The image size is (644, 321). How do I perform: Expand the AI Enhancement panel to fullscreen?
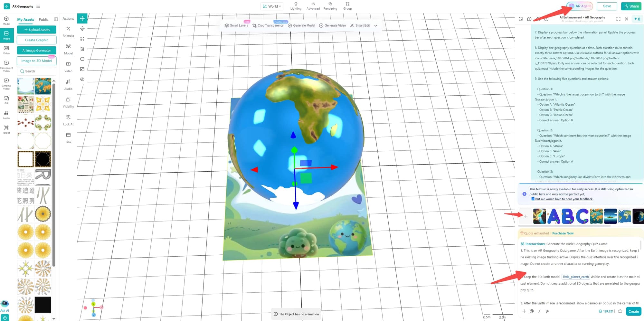(x=618, y=19)
